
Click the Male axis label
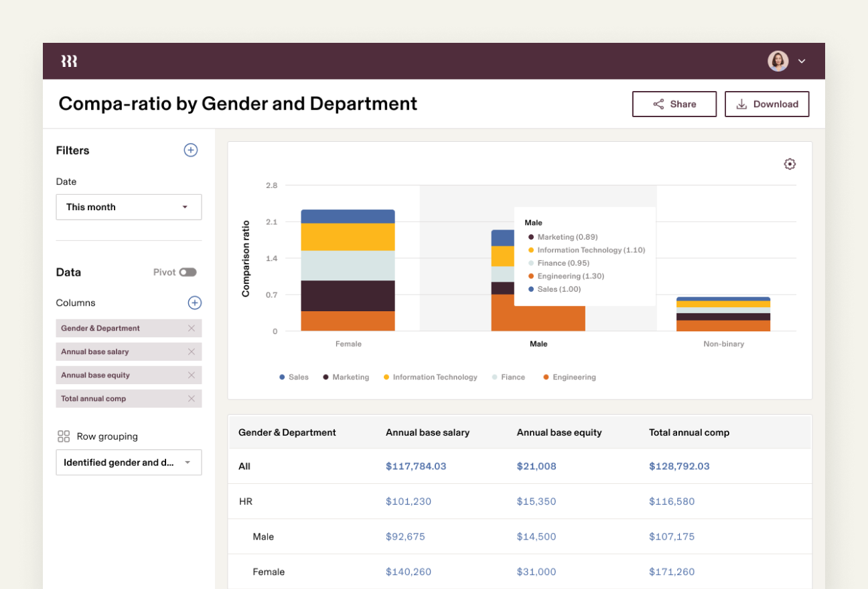click(x=538, y=344)
